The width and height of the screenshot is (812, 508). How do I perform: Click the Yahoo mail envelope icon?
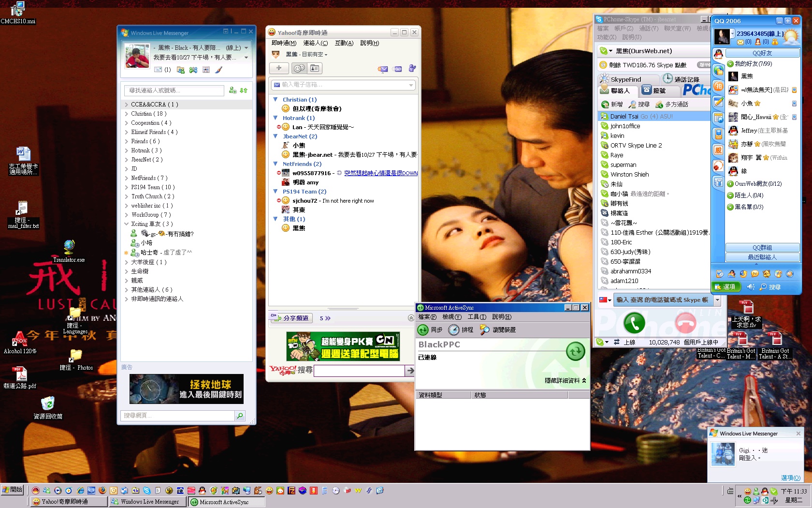(383, 69)
